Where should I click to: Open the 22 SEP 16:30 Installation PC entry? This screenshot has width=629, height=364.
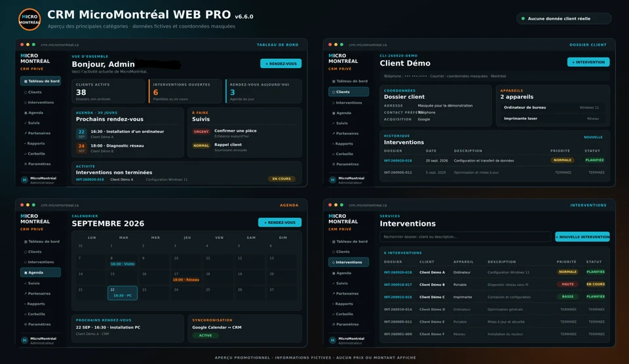click(108, 327)
